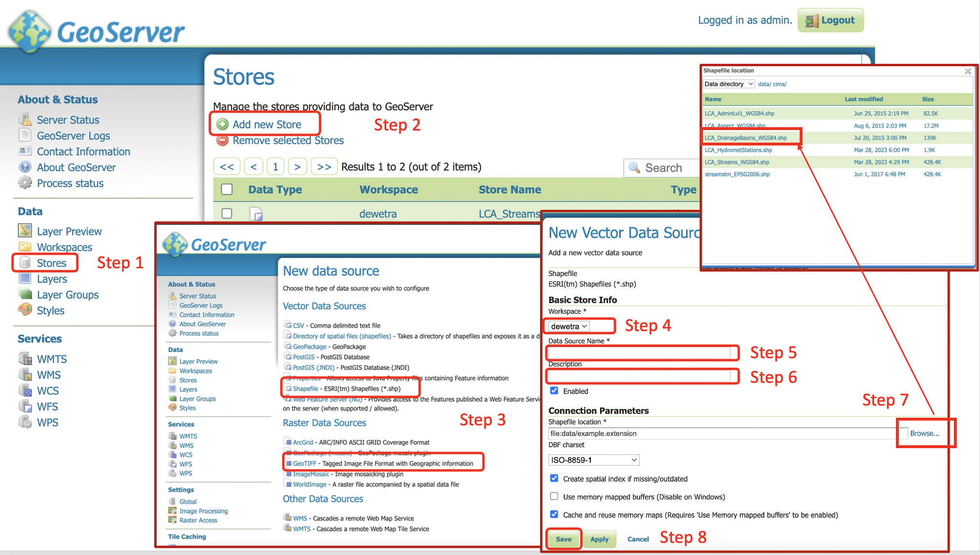Click the WPS service icon
The image size is (980, 555).
[25, 422]
